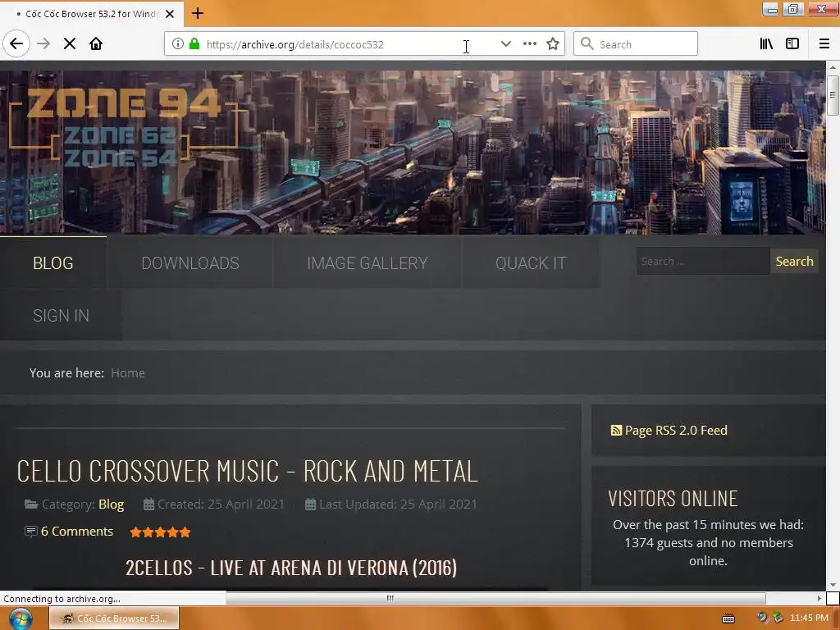
Task: Click the 2CELLOS Live at Arena di Verona heading
Action: coord(291,568)
